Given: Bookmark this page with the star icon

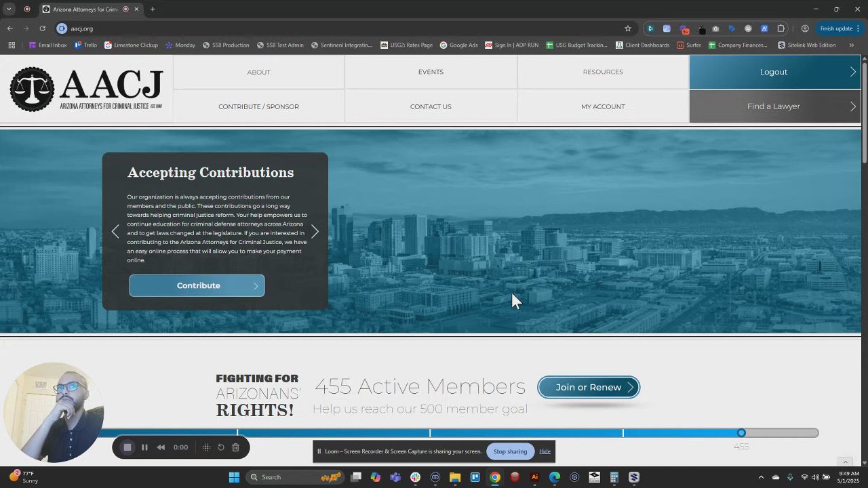Looking at the screenshot, I should 628,28.
